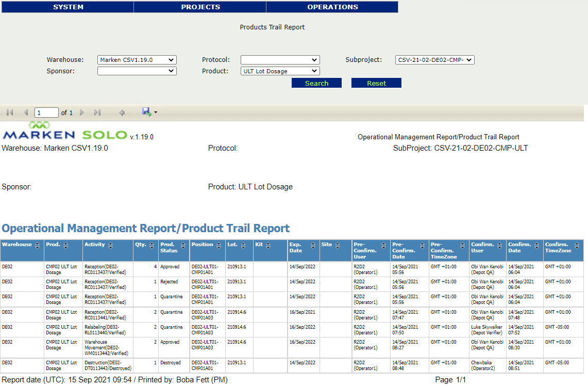This screenshot has width=588, height=387.
Task: Click the blue Operational Management Report heading
Action: pos(145,228)
